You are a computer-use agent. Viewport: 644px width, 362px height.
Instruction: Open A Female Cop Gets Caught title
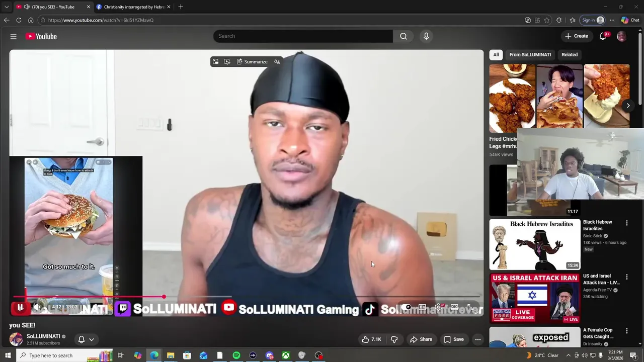click(598, 333)
